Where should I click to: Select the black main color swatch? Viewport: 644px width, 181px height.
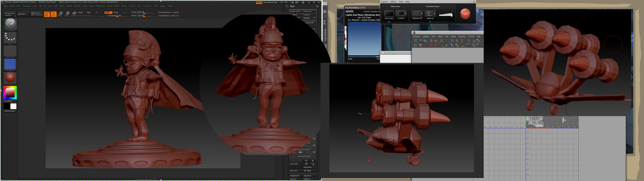[x=7, y=106]
